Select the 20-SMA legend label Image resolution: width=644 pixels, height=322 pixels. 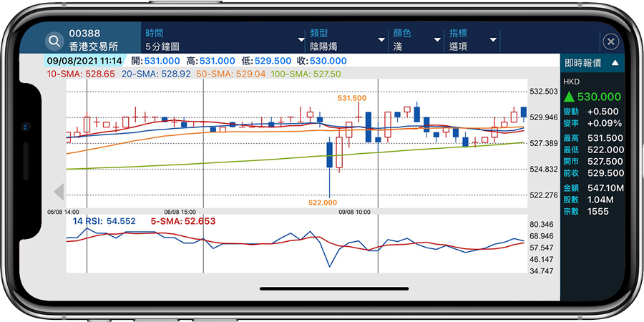pyautogui.click(x=156, y=74)
